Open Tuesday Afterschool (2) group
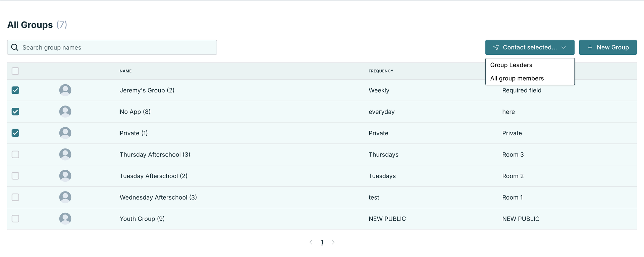The height and width of the screenshot is (257, 644). tap(154, 176)
